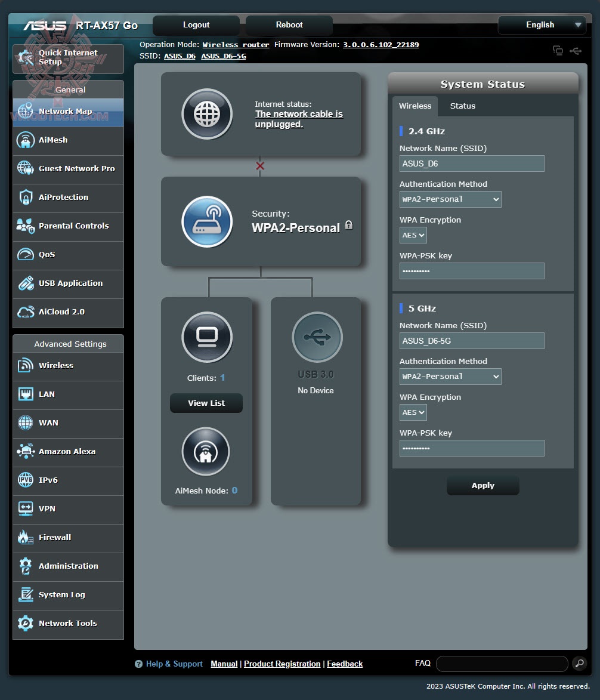Screen dimensions: 600x700
Task: Click the Administration gear icon
Action: point(26,566)
